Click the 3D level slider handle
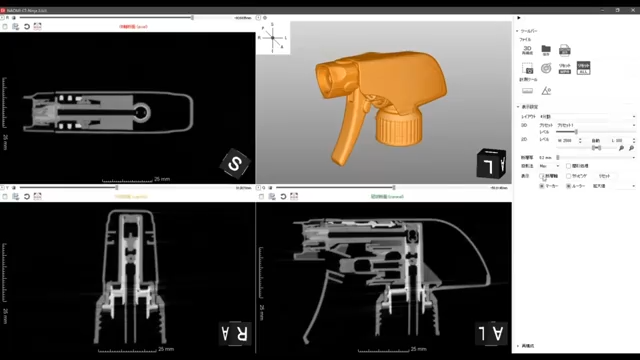The width and height of the screenshot is (640, 360). tap(576, 132)
